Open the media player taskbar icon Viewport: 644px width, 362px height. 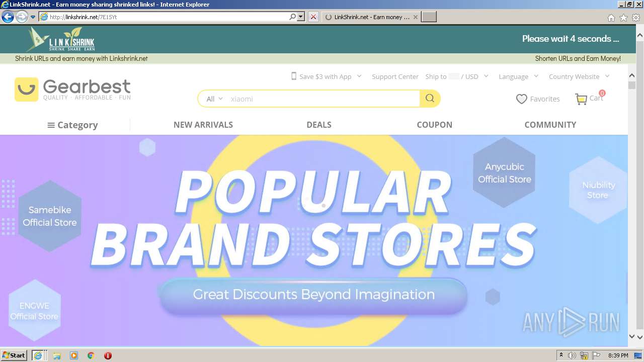(x=74, y=355)
